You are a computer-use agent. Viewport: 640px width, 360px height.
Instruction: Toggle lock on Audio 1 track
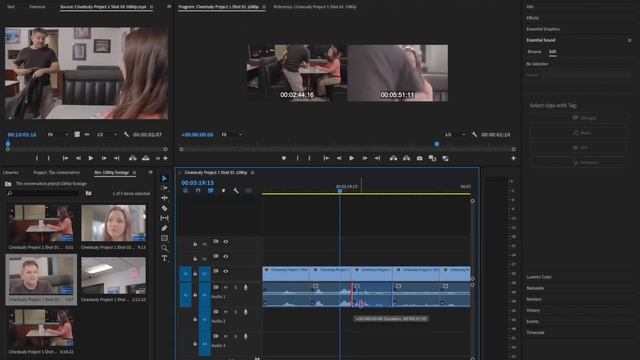[x=195, y=294]
